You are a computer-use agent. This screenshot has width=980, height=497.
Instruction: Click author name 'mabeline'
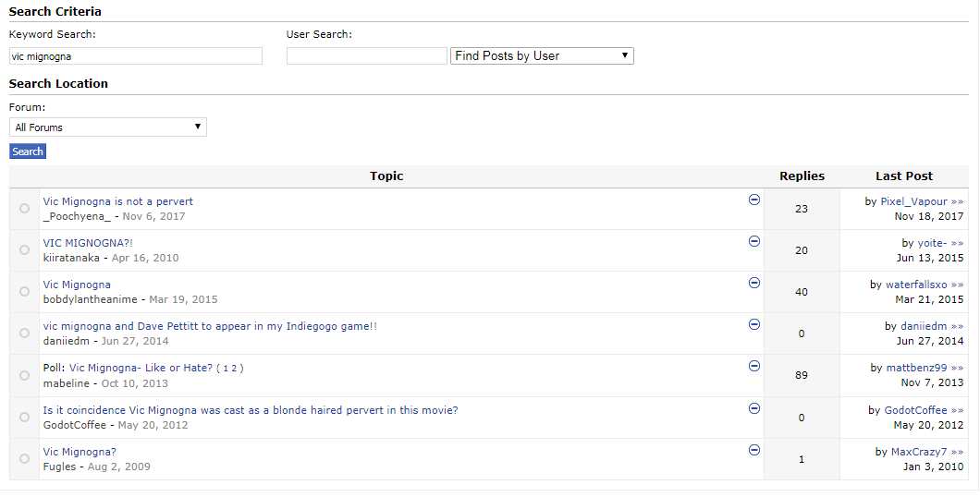coord(67,383)
